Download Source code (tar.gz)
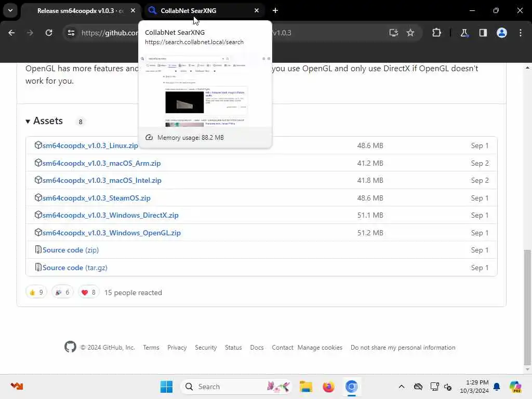 tap(75, 268)
